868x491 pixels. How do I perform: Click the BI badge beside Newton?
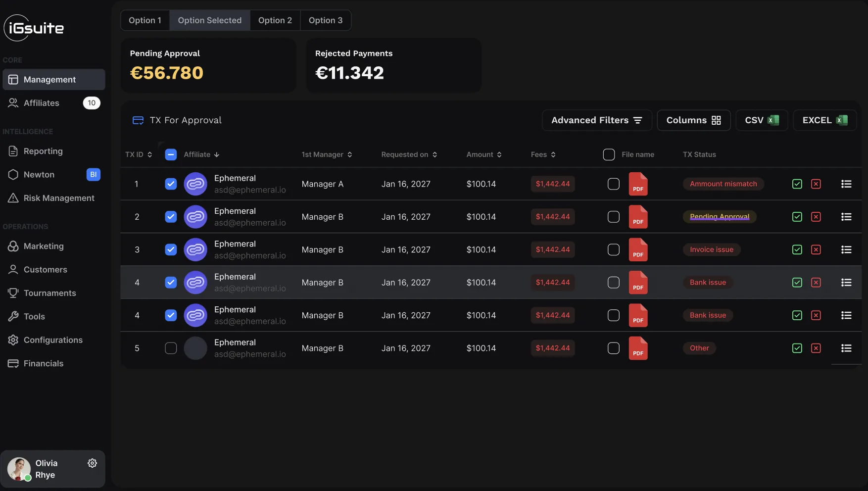tap(93, 175)
